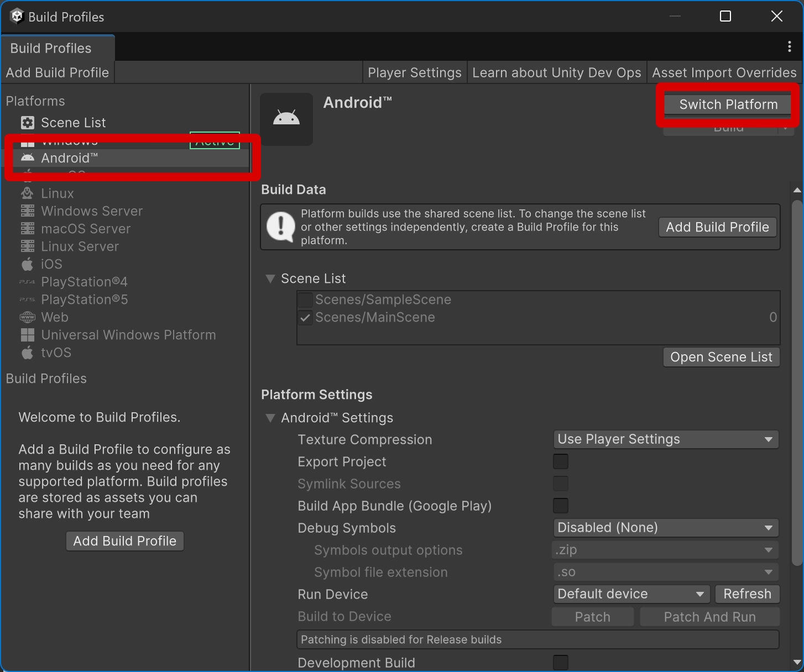Click the exclamation info icon in Build Data

click(280, 227)
